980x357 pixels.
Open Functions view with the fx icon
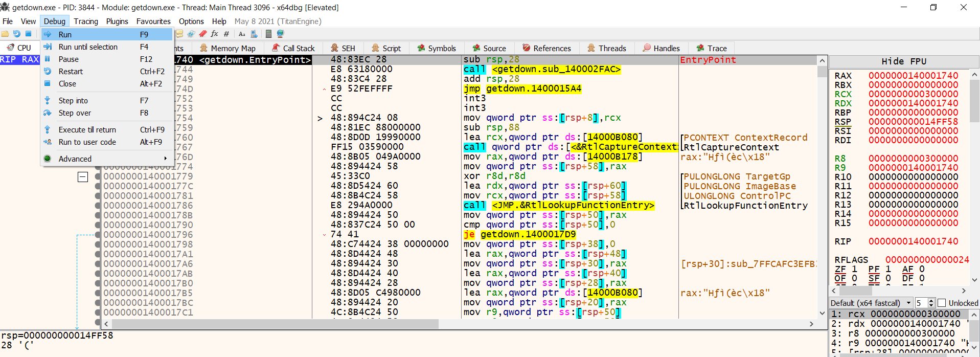pyautogui.click(x=214, y=34)
